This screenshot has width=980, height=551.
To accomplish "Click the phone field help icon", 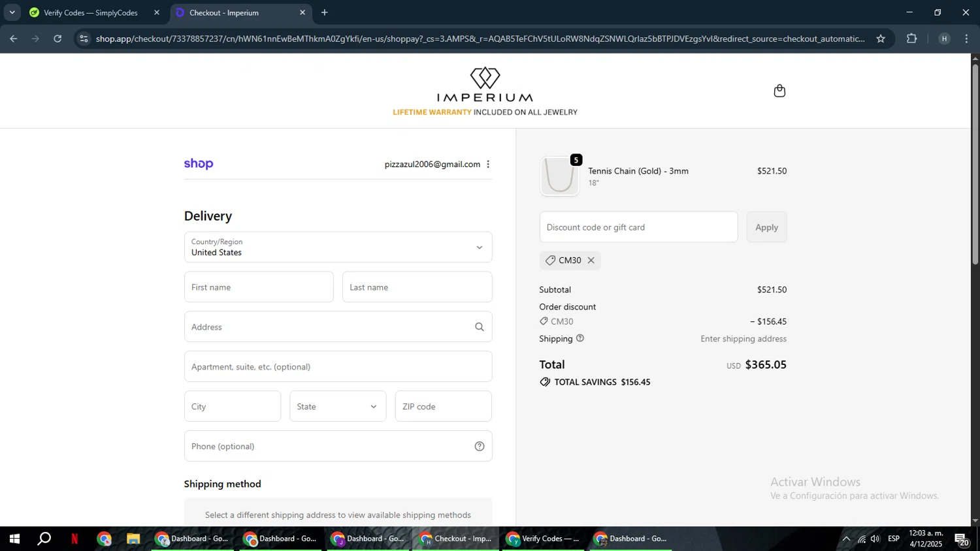I will tap(480, 447).
